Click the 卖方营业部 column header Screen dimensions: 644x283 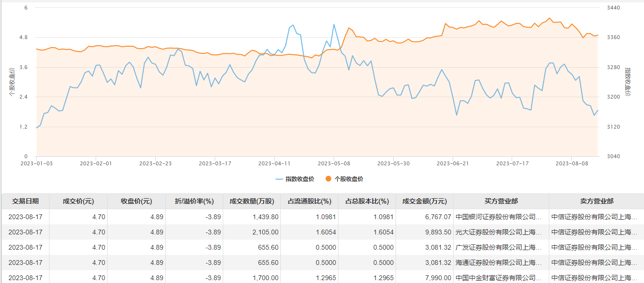click(x=596, y=202)
